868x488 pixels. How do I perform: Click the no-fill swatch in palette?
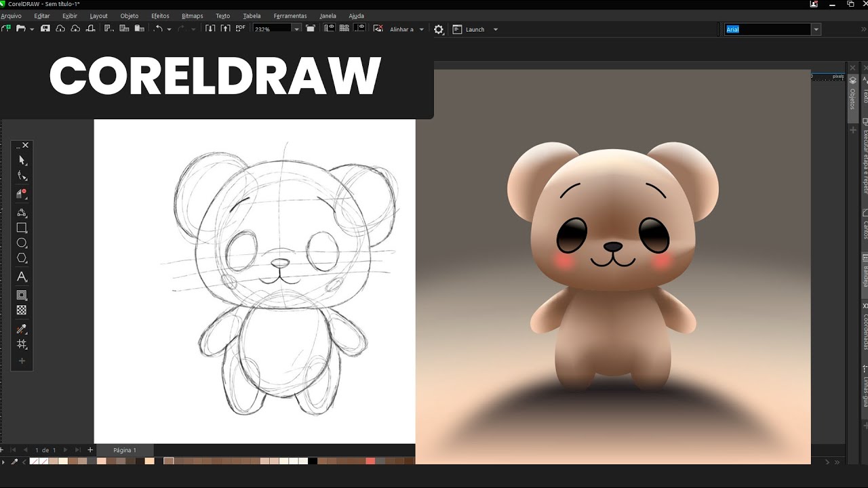pos(34,461)
